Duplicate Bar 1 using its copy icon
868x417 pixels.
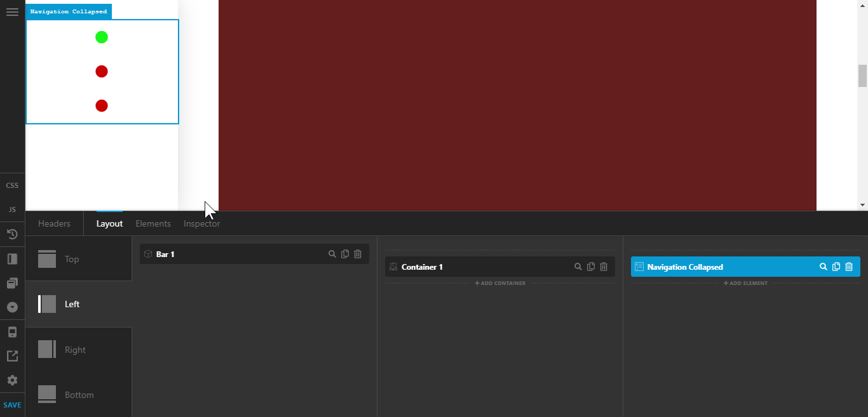tap(345, 254)
